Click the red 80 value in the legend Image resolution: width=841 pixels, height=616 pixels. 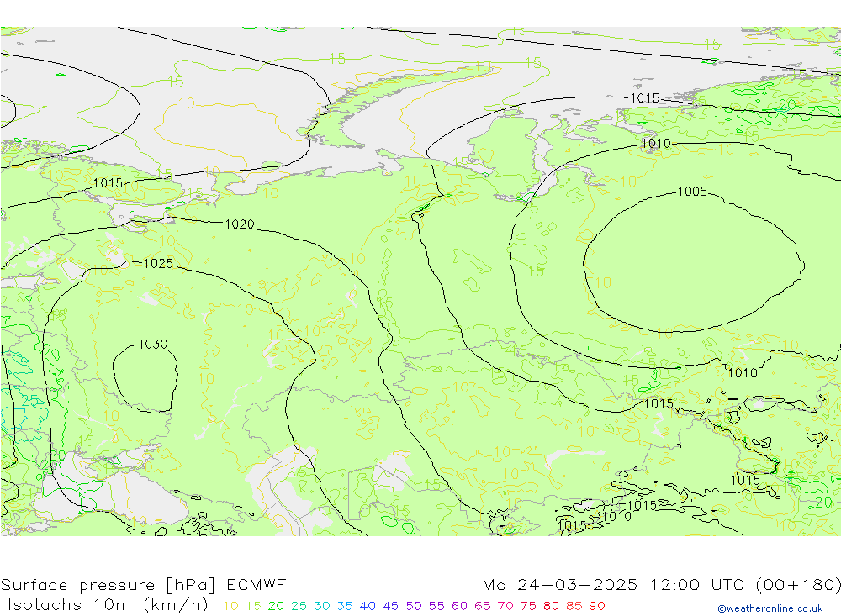tap(552, 606)
